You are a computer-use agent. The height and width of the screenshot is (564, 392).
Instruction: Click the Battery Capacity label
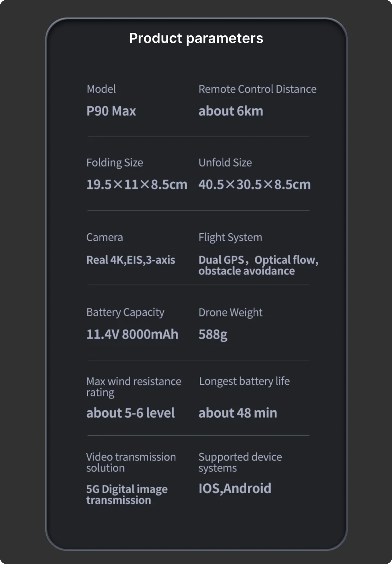tap(125, 312)
